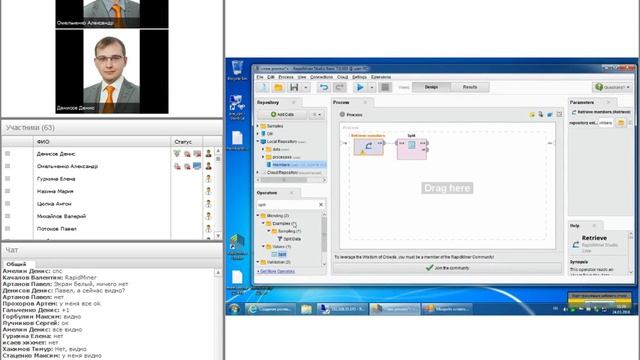The width and height of the screenshot is (640, 360).
Task: Click the participants list scroll down arrow
Action: coord(218,236)
